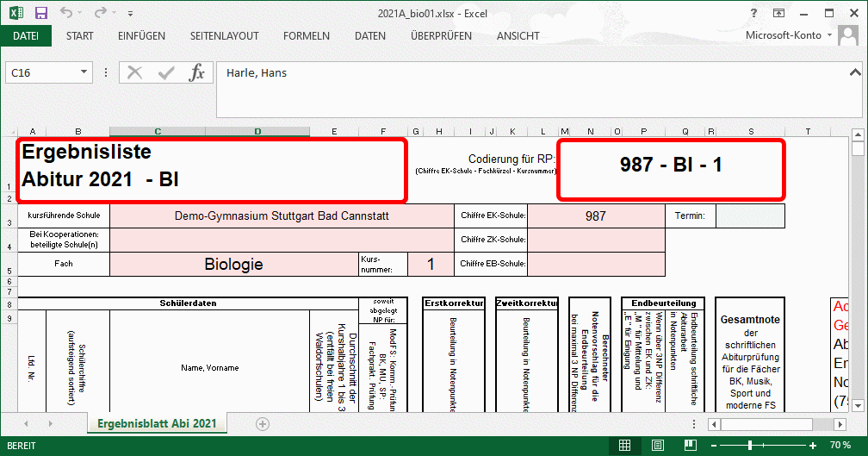The height and width of the screenshot is (456, 868).
Task: Confirm entry with the checkmark icon
Action: (x=165, y=73)
